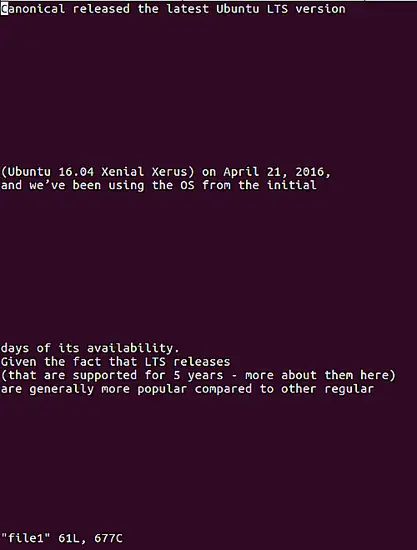Click the text LTS version
This screenshot has width=417, height=550.
(x=306, y=9)
